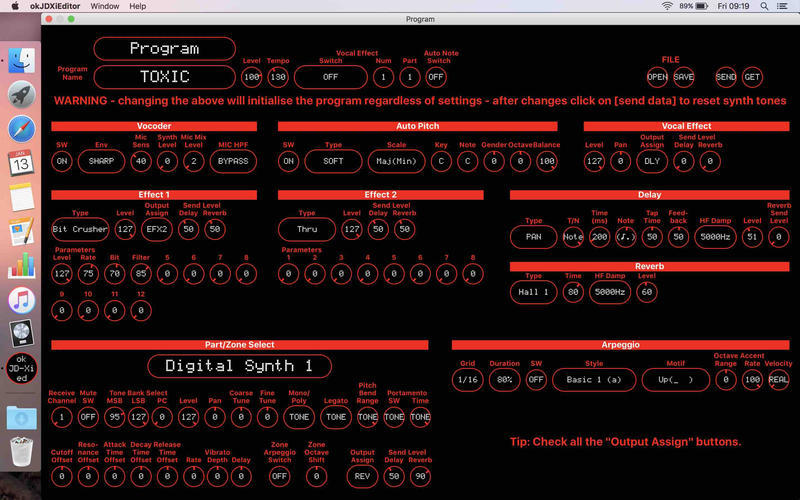Open the Trash in the dock

[21, 451]
